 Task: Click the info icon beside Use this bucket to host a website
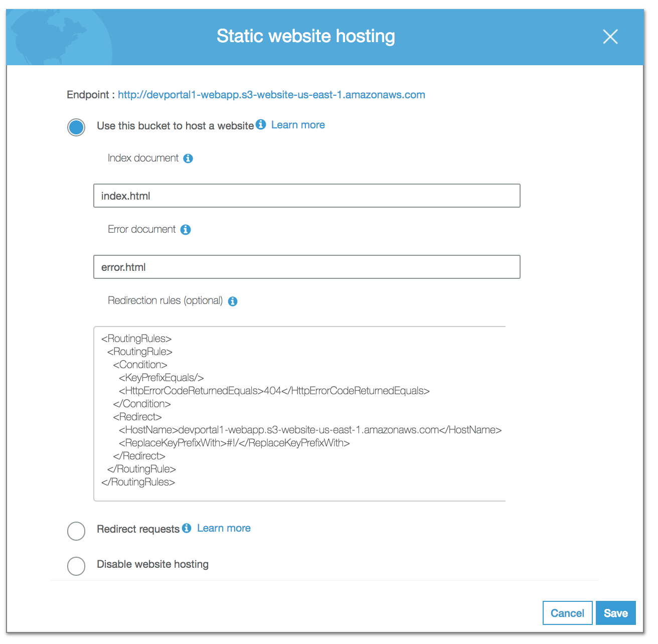coord(261,125)
